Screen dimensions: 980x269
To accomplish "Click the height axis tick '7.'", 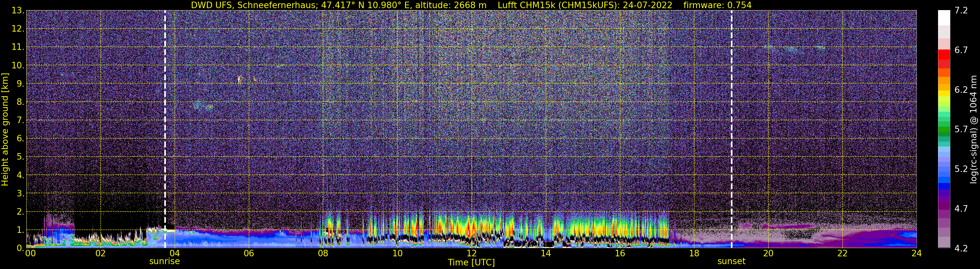I will pyautogui.click(x=20, y=120).
